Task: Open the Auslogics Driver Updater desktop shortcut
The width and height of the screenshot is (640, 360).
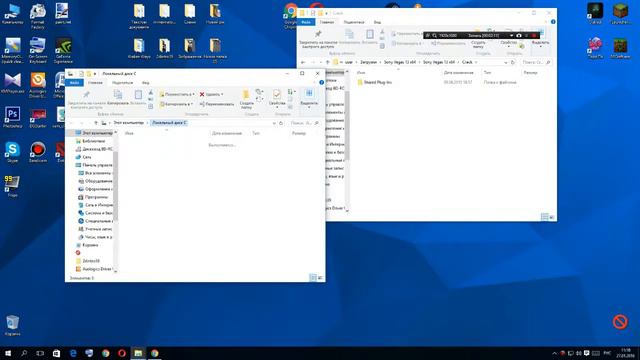Action: tap(38, 85)
